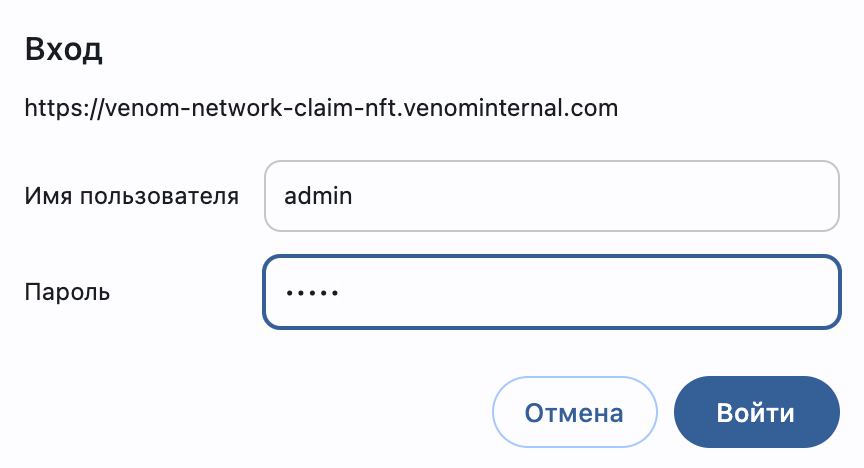Focus the Пароль input field
This screenshot has width=864, height=468.
pyautogui.click(x=552, y=292)
